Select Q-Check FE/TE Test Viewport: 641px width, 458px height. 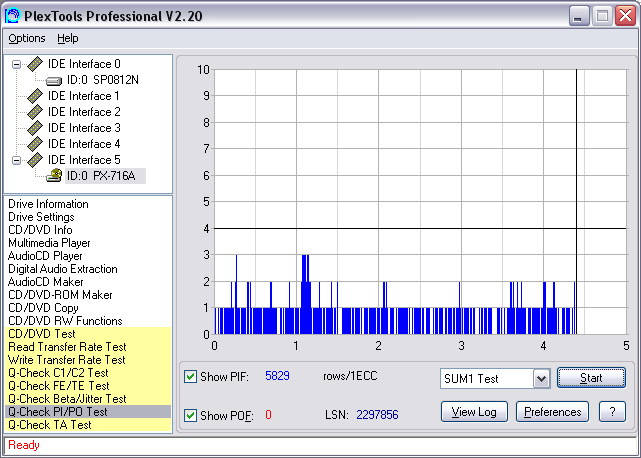(88, 386)
